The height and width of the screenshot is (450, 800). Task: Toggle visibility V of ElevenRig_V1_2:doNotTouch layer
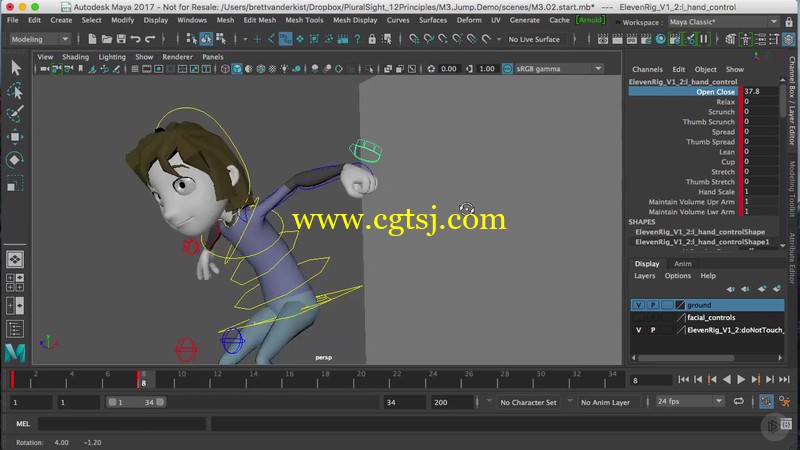click(638, 330)
